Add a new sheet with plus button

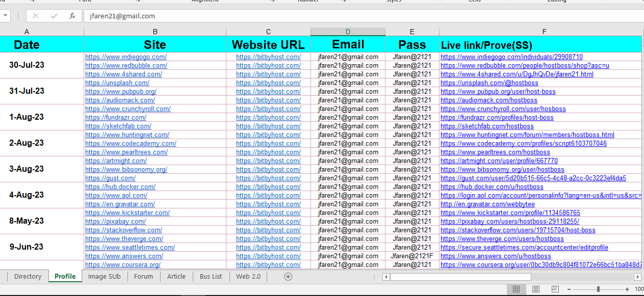point(288,277)
